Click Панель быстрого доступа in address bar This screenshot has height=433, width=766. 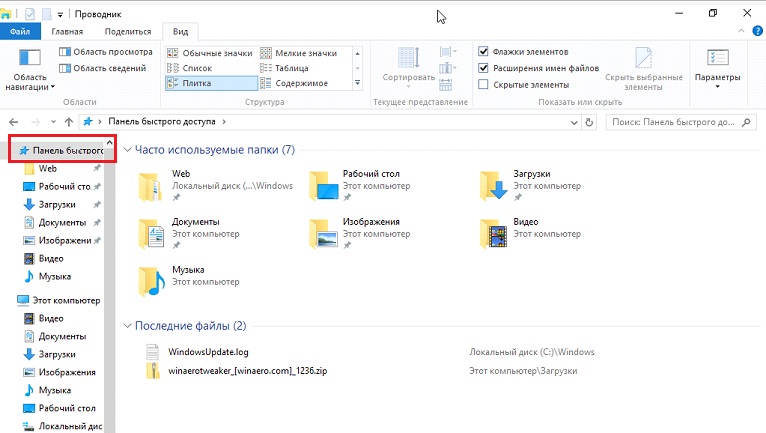click(x=162, y=122)
